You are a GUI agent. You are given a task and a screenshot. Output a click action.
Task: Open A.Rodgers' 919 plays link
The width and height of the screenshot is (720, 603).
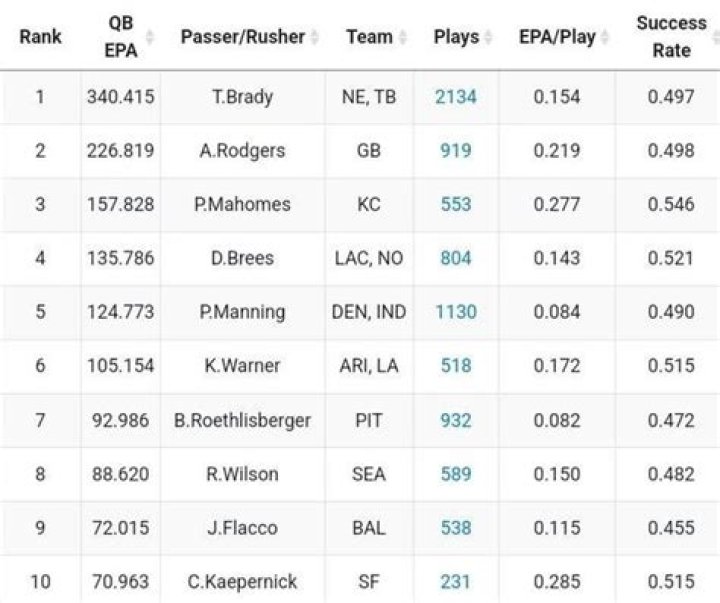(456, 151)
